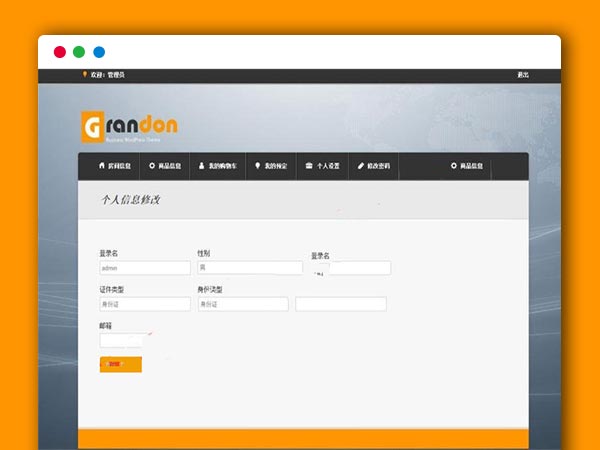Click the 个人信息修改 page heading

pyautogui.click(x=130, y=199)
